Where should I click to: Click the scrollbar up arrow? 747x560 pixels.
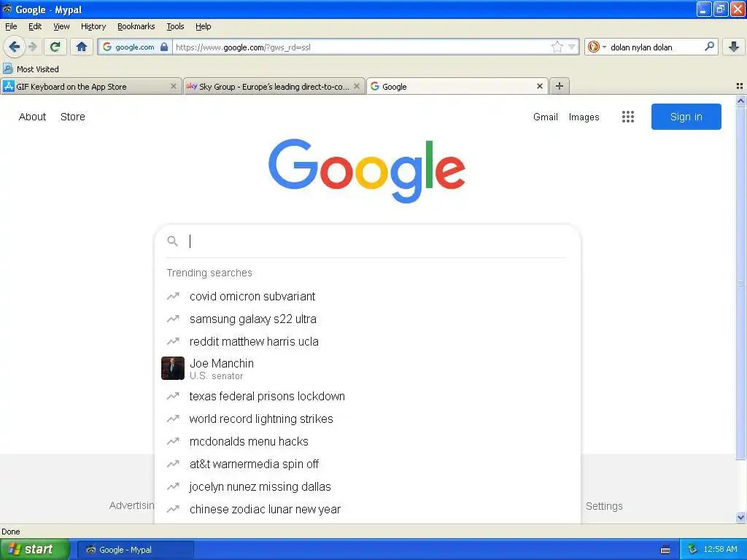pyautogui.click(x=740, y=101)
